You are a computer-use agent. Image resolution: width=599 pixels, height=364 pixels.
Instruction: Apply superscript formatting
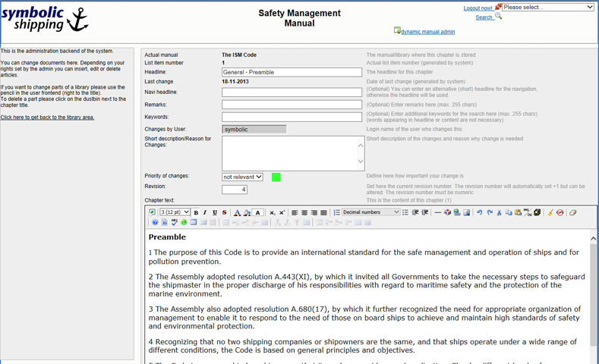pyautogui.click(x=282, y=212)
